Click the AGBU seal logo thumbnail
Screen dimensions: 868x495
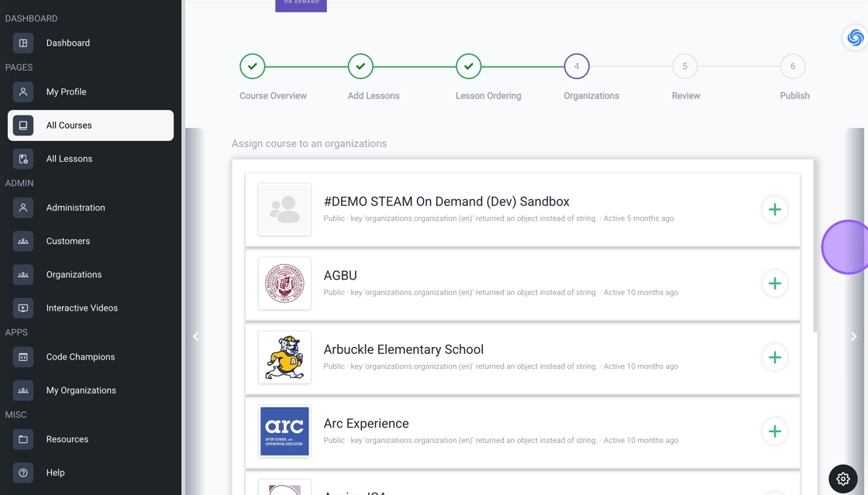pos(284,284)
